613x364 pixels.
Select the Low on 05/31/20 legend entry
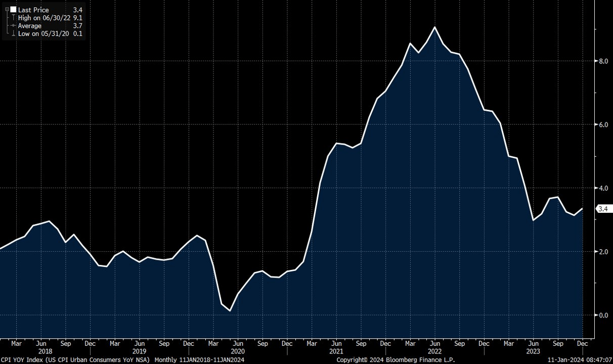tap(43, 34)
